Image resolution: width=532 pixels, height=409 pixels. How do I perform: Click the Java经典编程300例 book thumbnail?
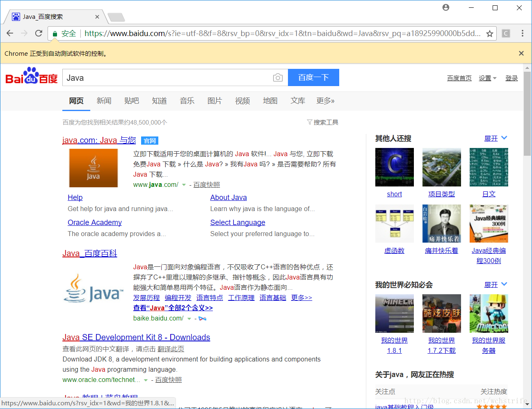489,224
